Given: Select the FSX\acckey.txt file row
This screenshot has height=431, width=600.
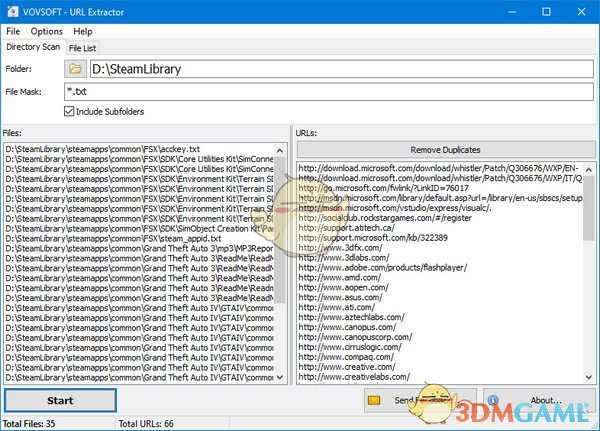Looking at the screenshot, I should pyautogui.click(x=139, y=149).
